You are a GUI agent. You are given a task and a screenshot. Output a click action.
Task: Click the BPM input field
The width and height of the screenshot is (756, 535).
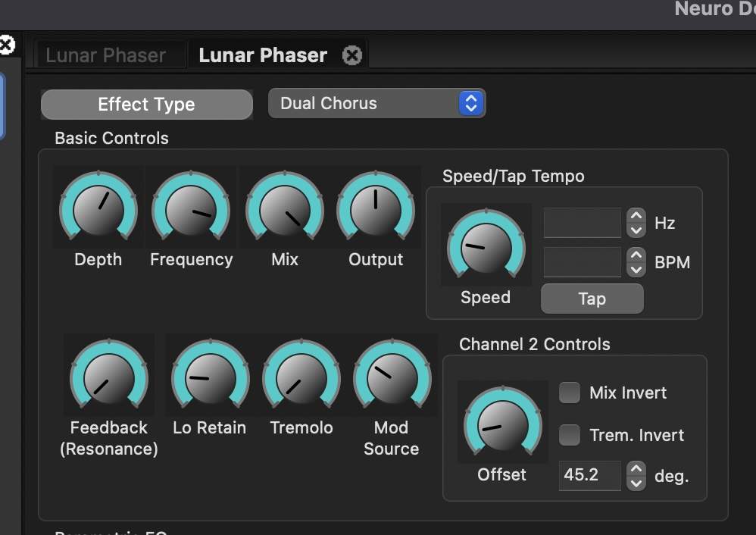583,262
